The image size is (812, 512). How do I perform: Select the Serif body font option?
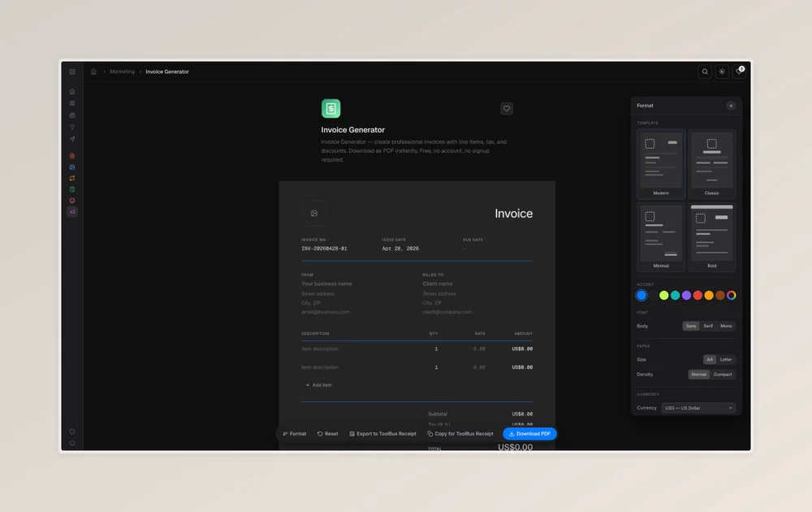(707, 325)
